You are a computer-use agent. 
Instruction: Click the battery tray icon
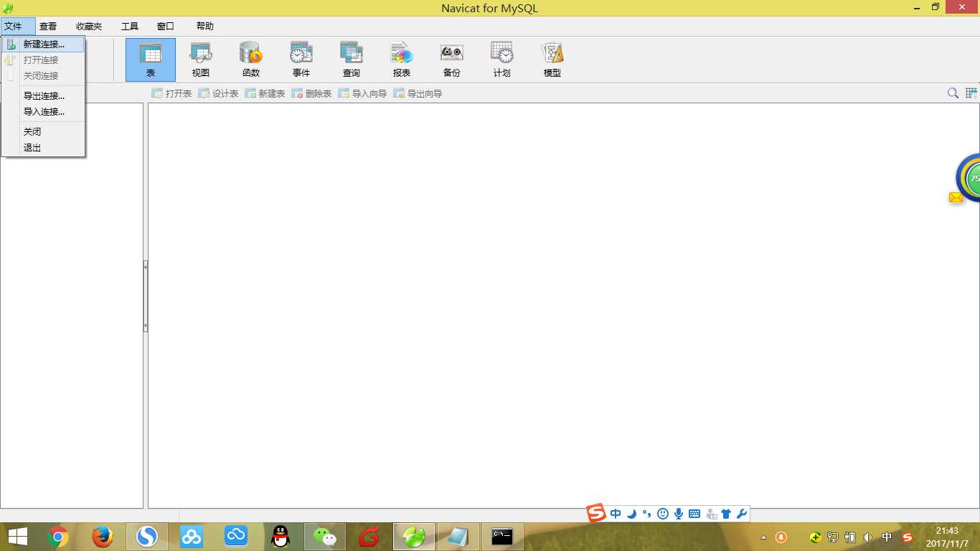[850, 537]
